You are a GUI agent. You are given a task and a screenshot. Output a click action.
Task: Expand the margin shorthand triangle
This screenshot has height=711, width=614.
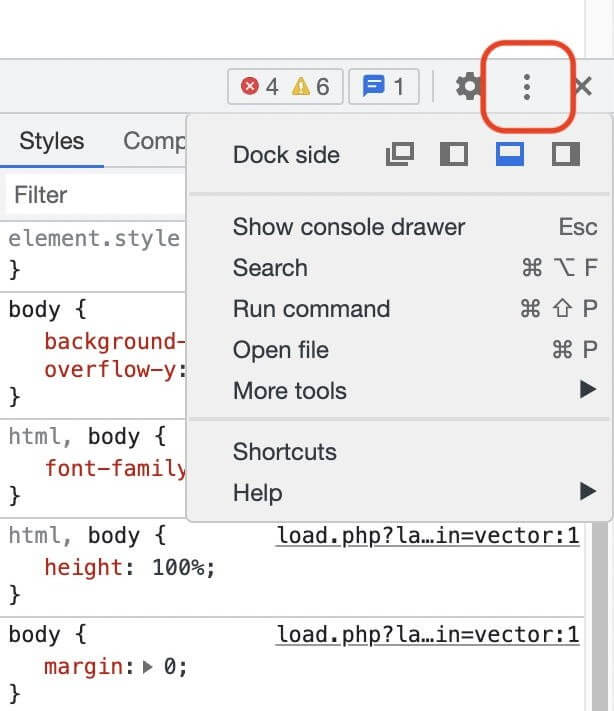tap(147, 667)
